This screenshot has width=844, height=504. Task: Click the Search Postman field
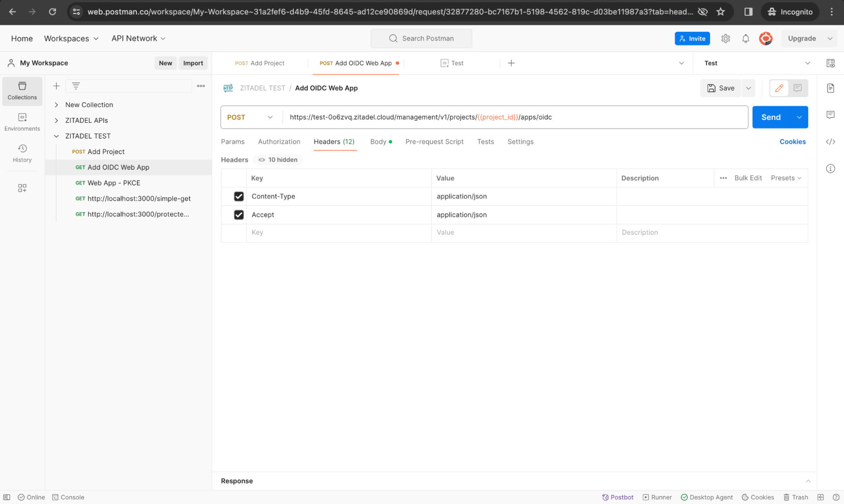click(x=421, y=38)
